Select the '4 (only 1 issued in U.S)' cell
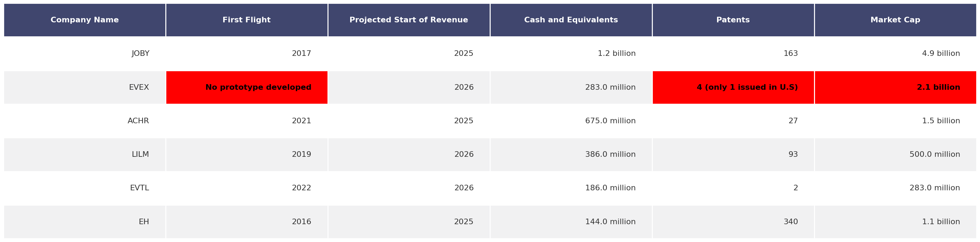Viewport: 980px width, 242px height. click(733, 87)
